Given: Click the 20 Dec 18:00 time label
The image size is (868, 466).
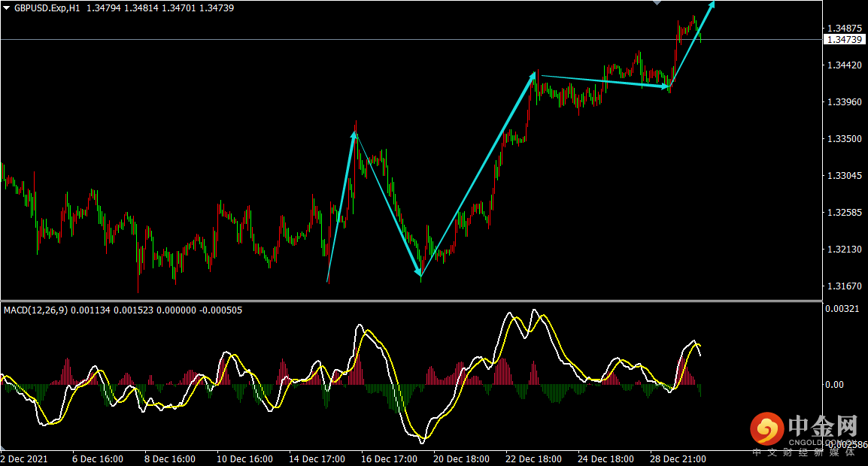Looking at the screenshot, I should [461, 459].
